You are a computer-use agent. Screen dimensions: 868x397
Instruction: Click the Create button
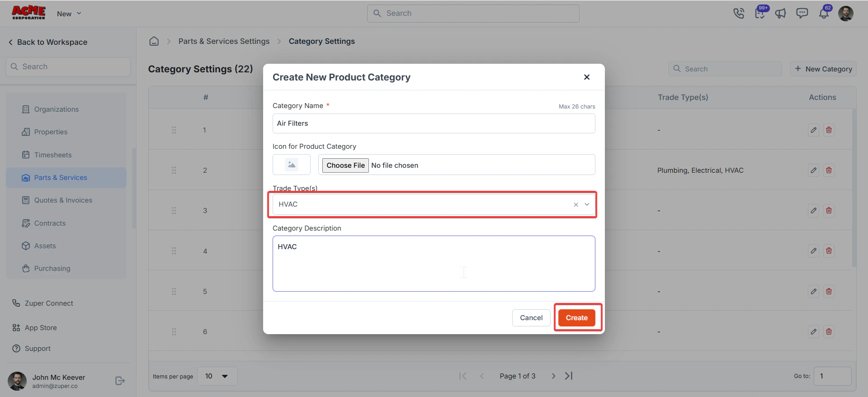(577, 318)
